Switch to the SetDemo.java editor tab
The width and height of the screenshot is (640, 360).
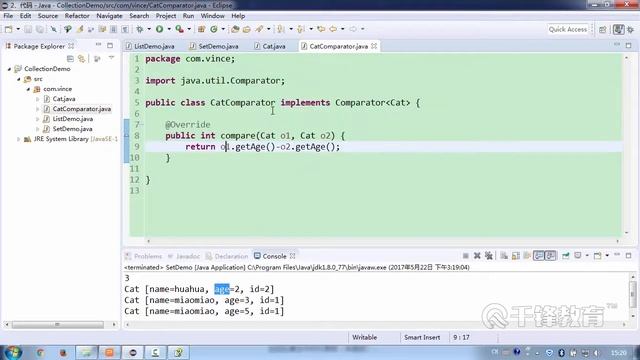(215, 46)
